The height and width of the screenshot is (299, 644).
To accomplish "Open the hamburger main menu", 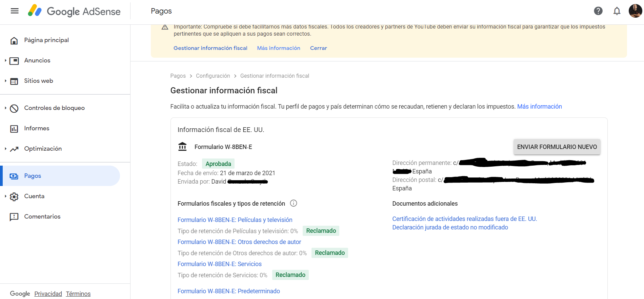I will coord(15,11).
